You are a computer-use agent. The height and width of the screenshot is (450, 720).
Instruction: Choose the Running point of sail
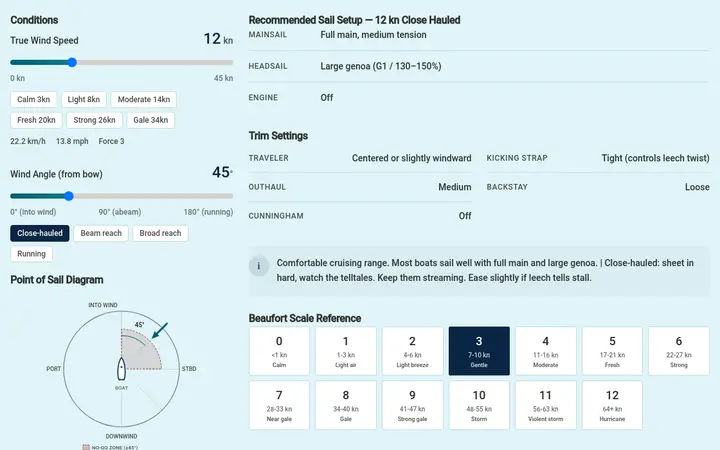pos(31,254)
